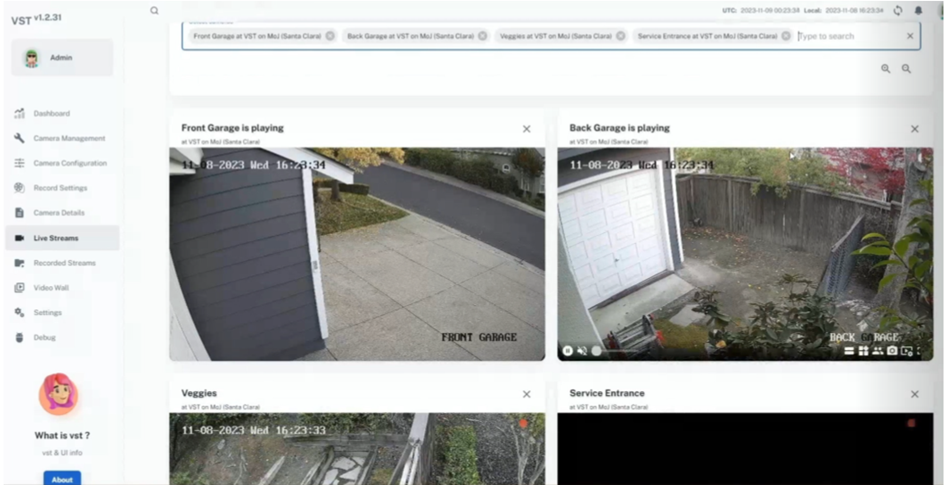945x485 pixels.
Task: Click the 'Veggies' panel title
Action: tap(199, 393)
